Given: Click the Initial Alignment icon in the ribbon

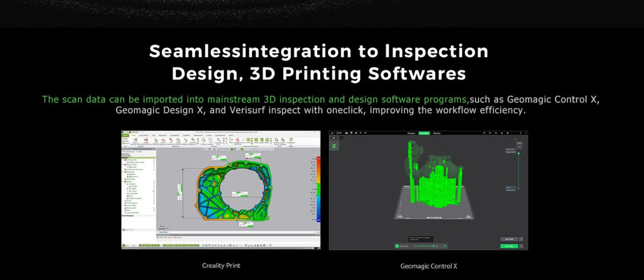Looking at the screenshot, I should [156, 141].
